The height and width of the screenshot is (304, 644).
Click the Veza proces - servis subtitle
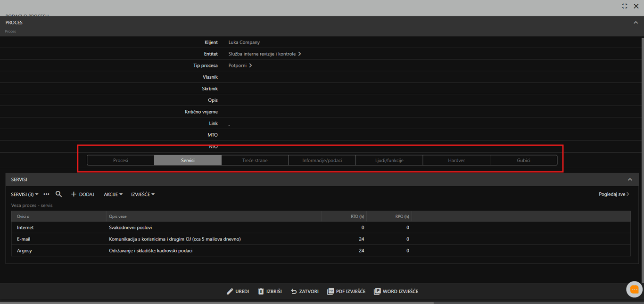32,205
